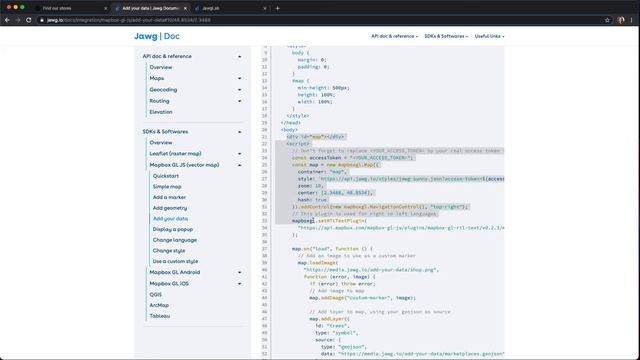Expand 'Mapbox GL iOS' item
The height and width of the screenshot is (360, 640).
click(x=240, y=284)
